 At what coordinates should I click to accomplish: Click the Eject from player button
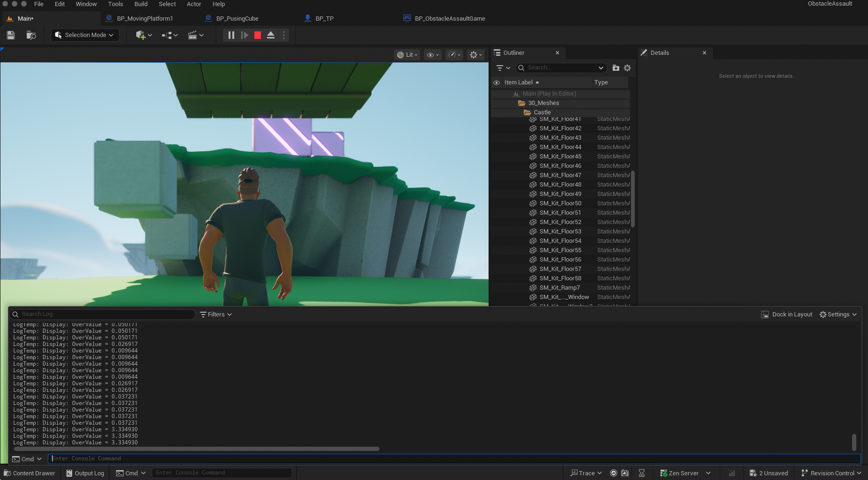(x=271, y=35)
